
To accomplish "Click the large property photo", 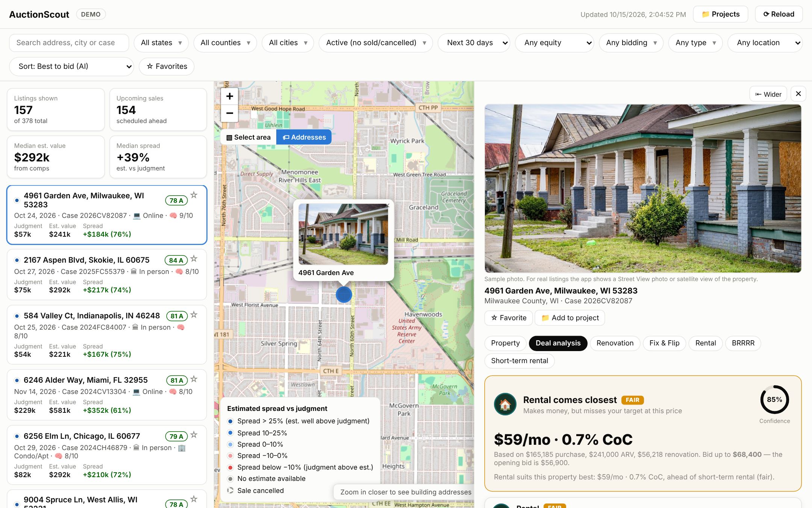I will (643, 188).
